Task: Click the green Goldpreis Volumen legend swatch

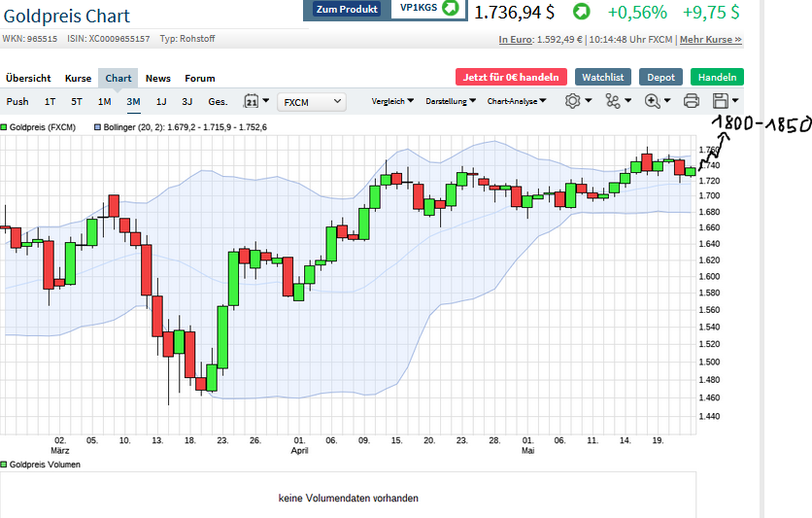Action: (4, 465)
